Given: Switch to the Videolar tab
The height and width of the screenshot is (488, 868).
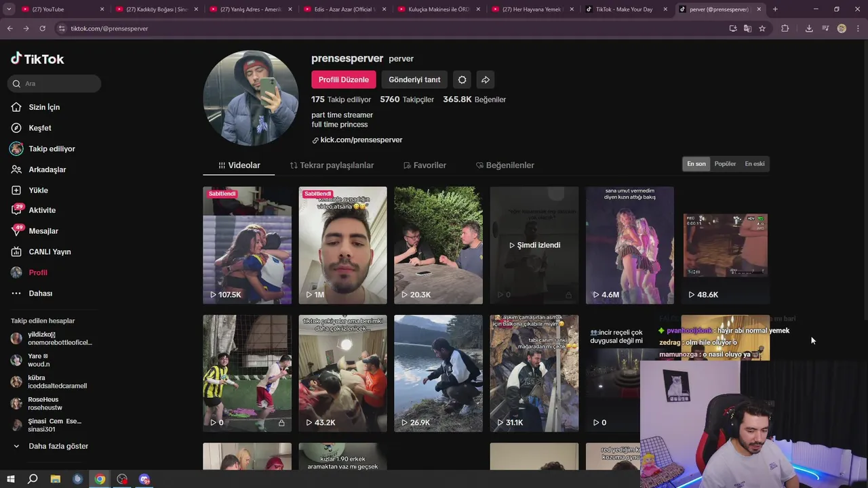Looking at the screenshot, I should click(239, 165).
